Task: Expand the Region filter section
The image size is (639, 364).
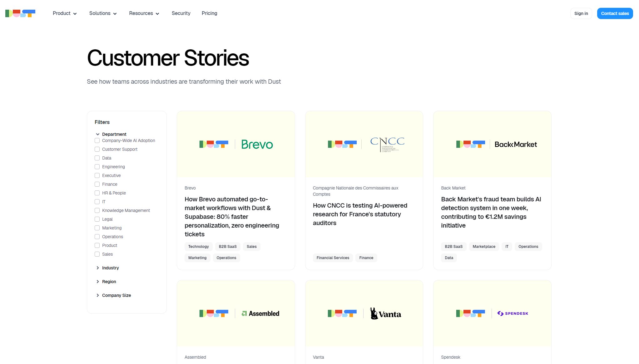Action: pyautogui.click(x=109, y=282)
